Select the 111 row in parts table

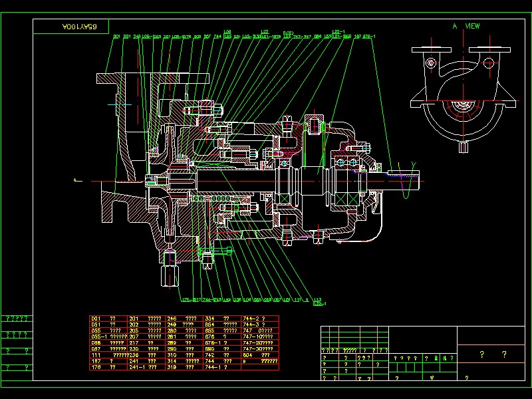(x=109, y=355)
